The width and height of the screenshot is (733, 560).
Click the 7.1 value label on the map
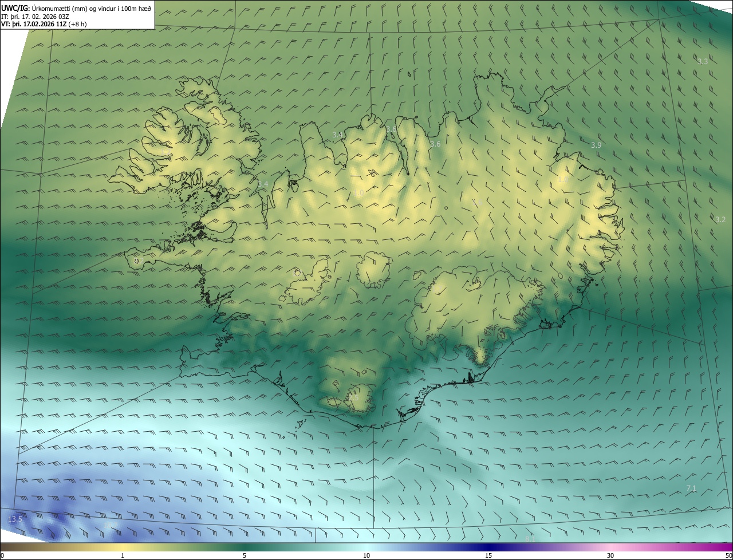click(x=691, y=488)
